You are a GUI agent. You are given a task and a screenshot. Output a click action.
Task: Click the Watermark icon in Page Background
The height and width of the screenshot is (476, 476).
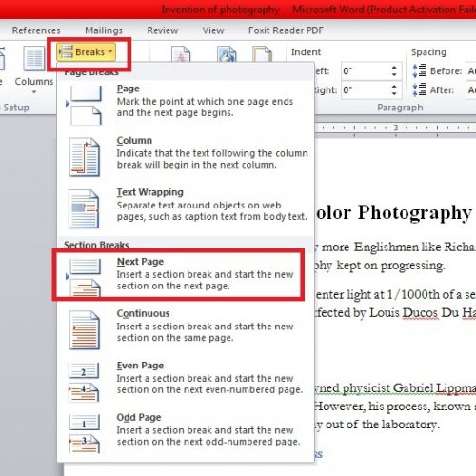[181, 53]
